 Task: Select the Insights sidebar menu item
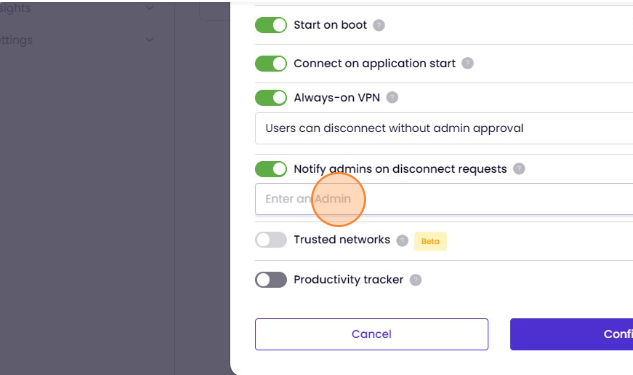(x=15, y=8)
